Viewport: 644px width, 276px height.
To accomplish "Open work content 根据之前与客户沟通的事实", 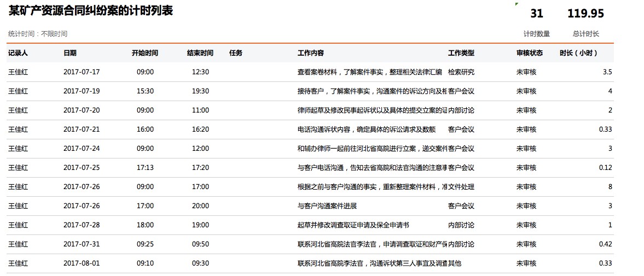I will click(372, 187).
